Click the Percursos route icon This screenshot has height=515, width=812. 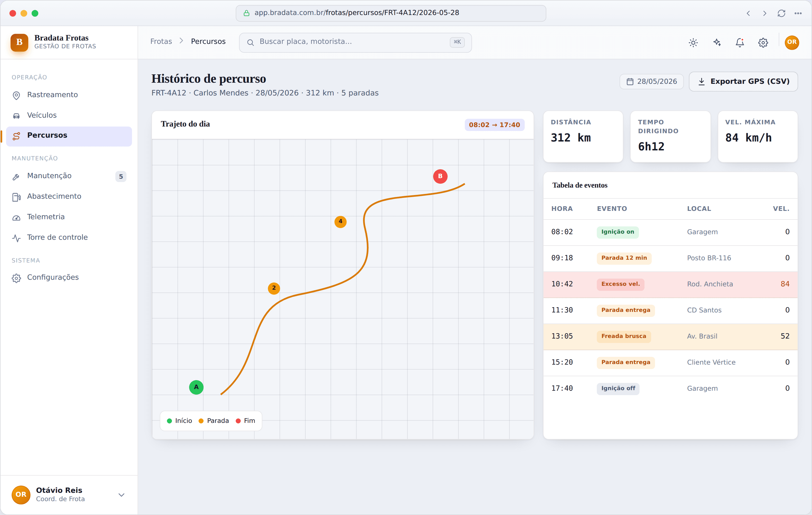click(x=16, y=136)
